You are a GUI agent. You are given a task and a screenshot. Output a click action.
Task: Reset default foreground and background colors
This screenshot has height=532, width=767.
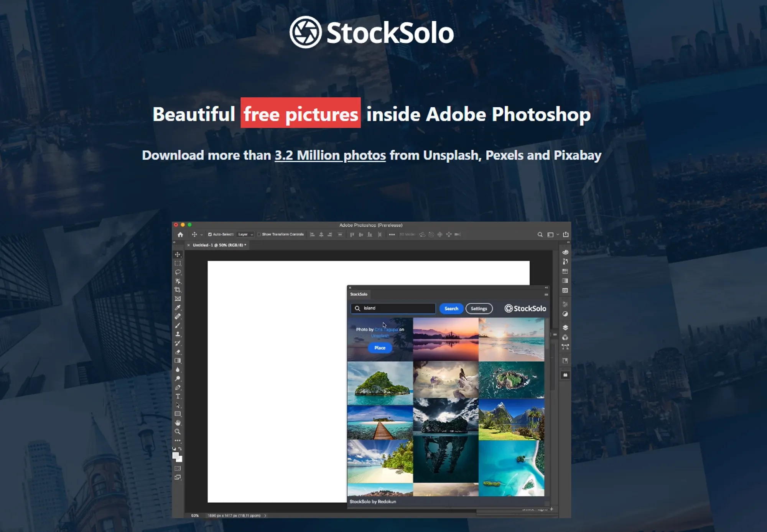tap(174, 448)
